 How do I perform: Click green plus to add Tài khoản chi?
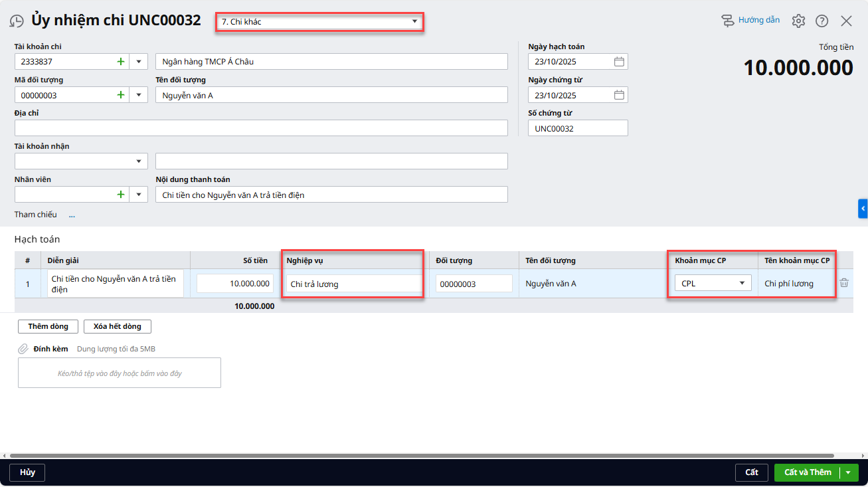click(121, 62)
